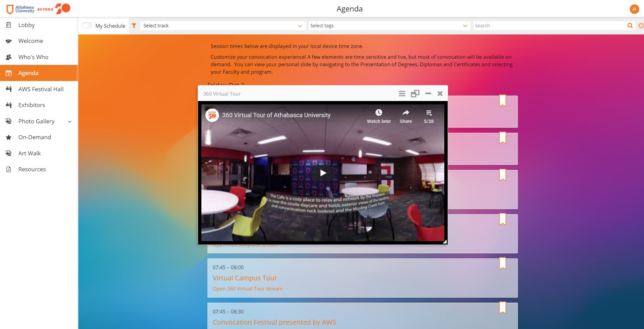The height and width of the screenshot is (329, 644).
Task: Open the JT user profile avatar
Action: point(634,9)
